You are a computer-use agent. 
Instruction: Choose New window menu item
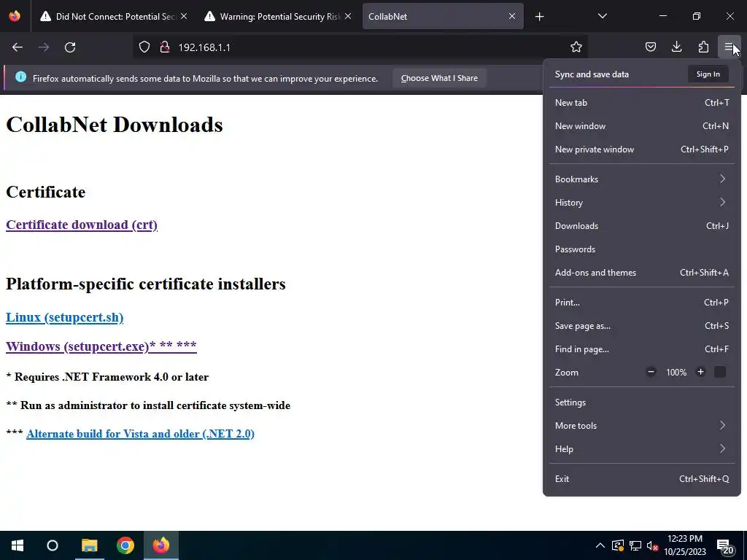(x=642, y=126)
